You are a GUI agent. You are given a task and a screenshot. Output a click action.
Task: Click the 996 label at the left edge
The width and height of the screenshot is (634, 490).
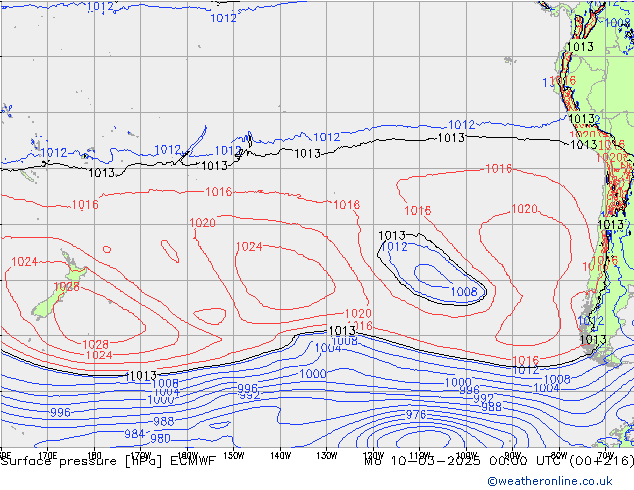[60, 413]
